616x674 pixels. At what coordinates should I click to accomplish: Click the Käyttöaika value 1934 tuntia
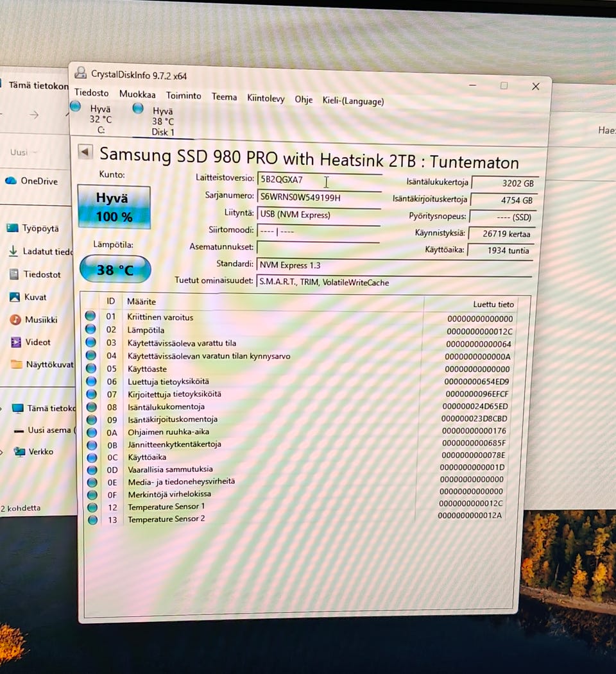coord(501,250)
